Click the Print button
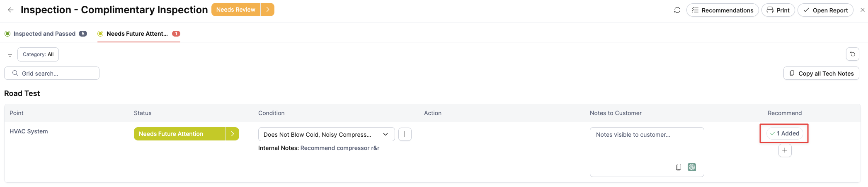868x187 pixels. click(x=778, y=10)
